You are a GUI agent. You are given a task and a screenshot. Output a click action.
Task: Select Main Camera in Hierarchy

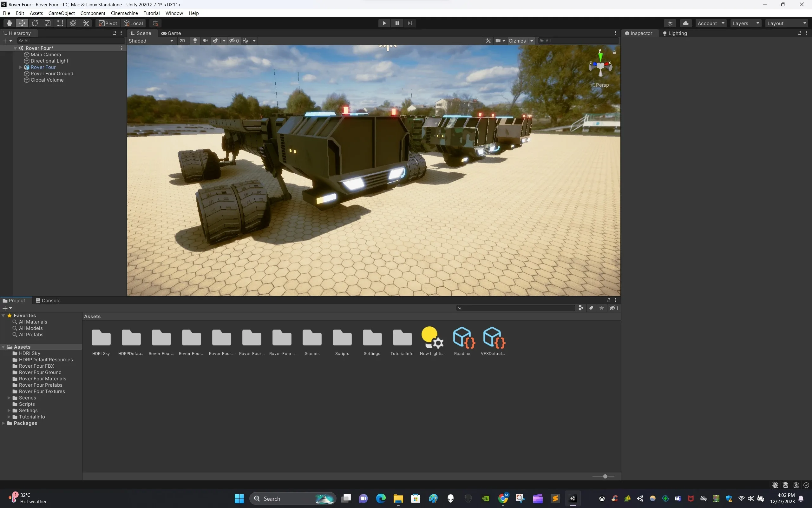tap(46, 54)
